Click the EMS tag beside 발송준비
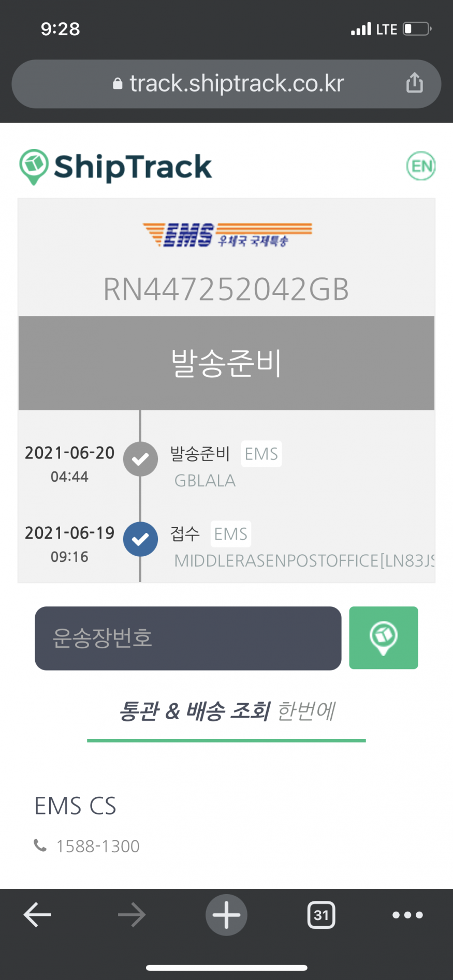 pos(261,454)
